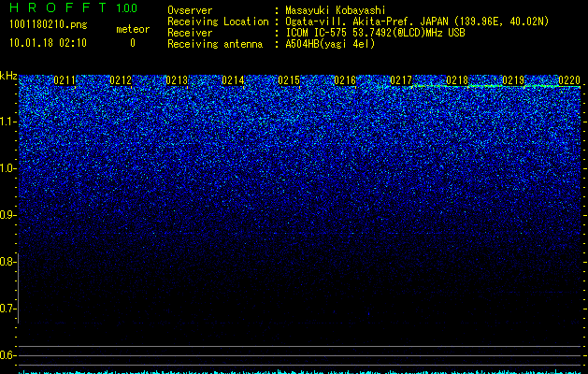588x374 pixels.
Task: Click the 0219 time marker
Action: coord(513,80)
